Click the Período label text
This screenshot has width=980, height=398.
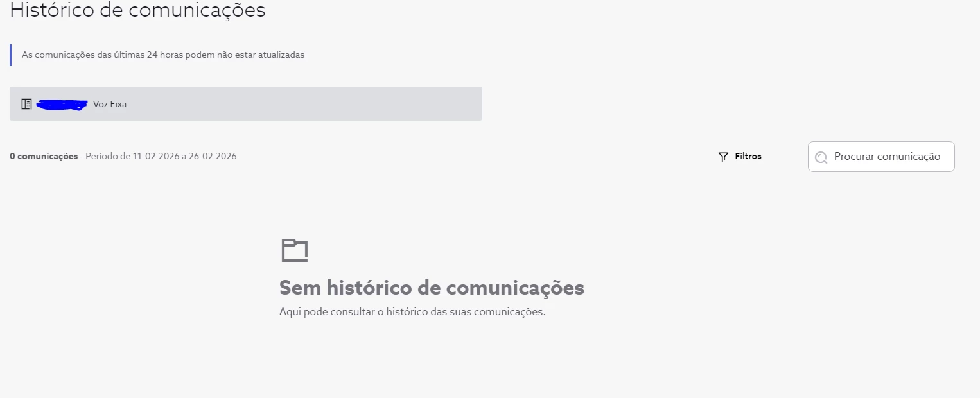pos(101,157)
